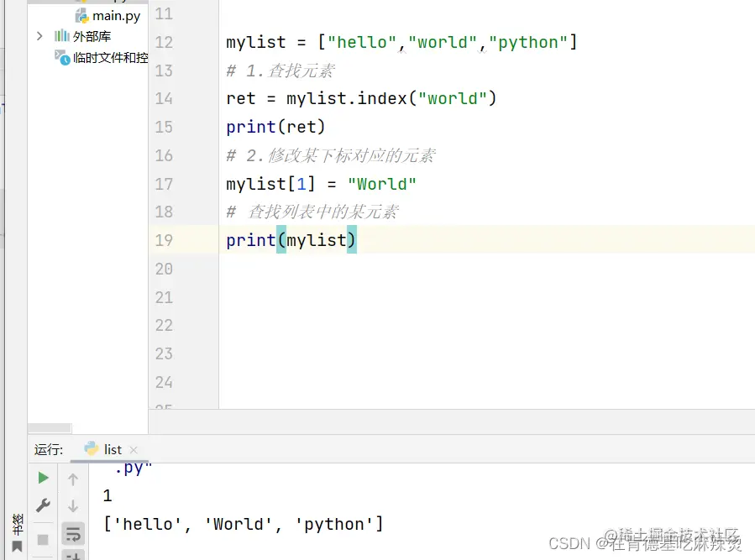This screenshot has width=755, height=560.
Task: Open main.py in the project tree
Action: (x=116, y=16)
